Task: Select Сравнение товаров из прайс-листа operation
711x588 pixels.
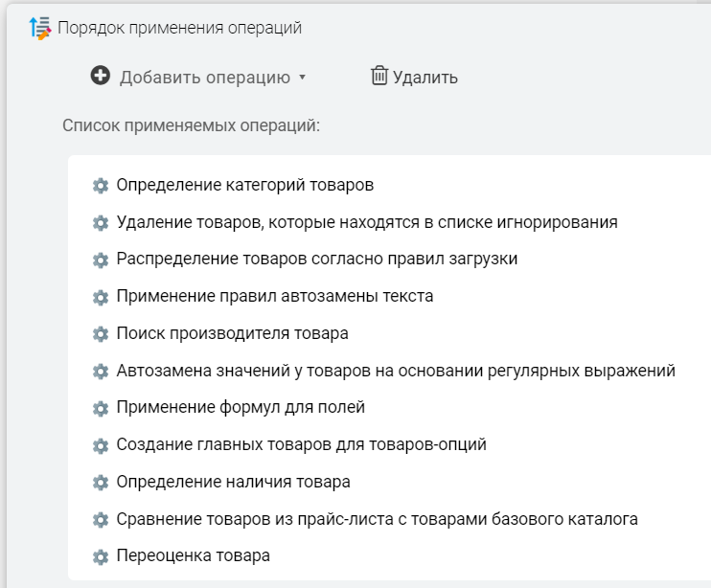Action: point(377,519)
